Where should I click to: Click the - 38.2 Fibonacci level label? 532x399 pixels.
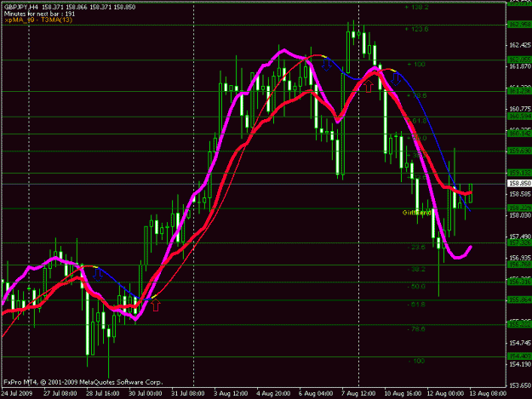(x=416, y=269)
